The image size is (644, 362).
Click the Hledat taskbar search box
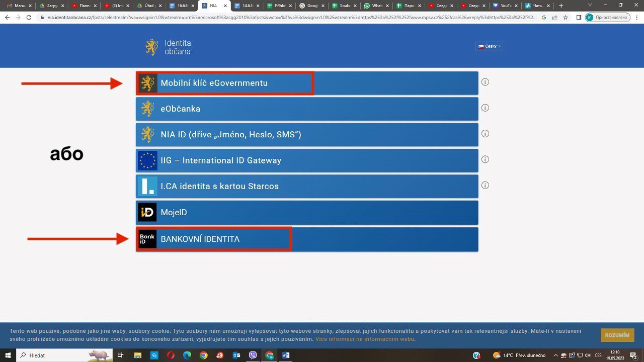(x=64, y=355)
